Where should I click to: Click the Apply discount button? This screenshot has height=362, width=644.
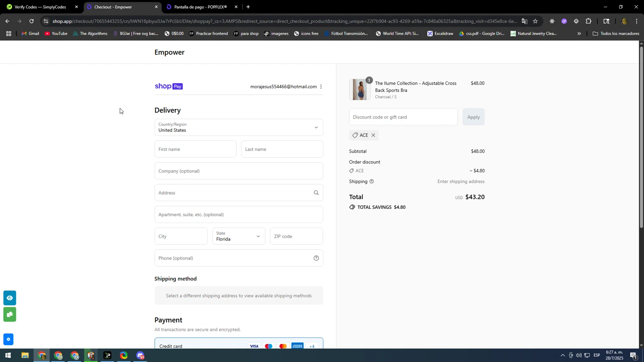tap(473, 117)
